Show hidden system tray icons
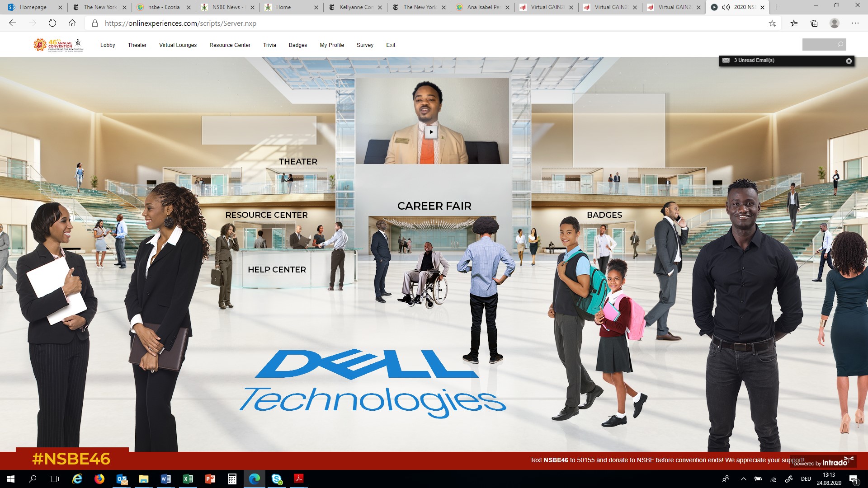The image size is (868, 488). (743, 479)
